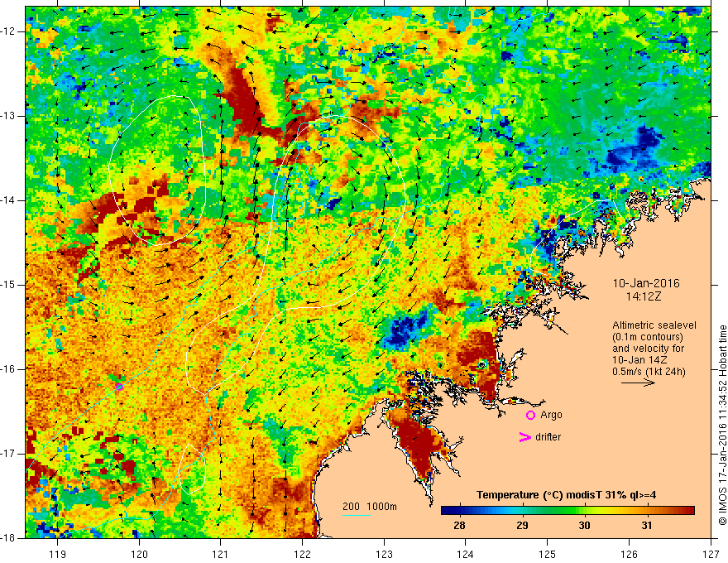Click latitude label '-16'
728x563 pixels.
pyautogui.click(x=9, y=368)
